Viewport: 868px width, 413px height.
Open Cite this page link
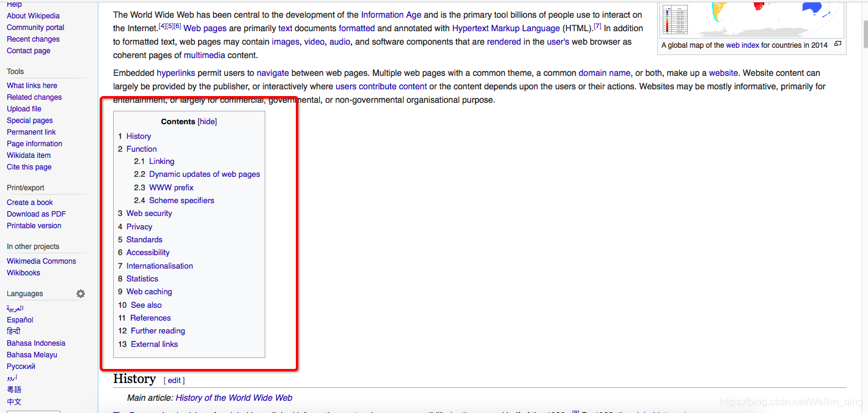[x=29, y=167]
